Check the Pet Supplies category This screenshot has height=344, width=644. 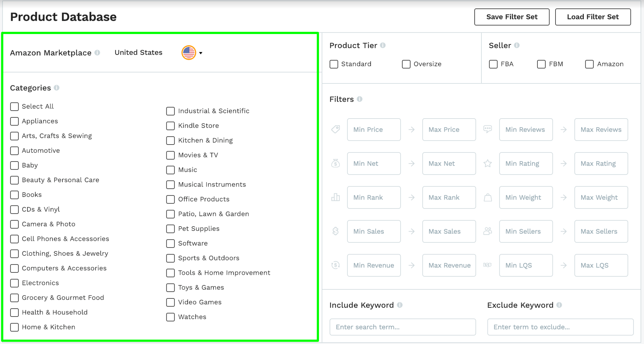pyautogui.click(x=170, y=229)
